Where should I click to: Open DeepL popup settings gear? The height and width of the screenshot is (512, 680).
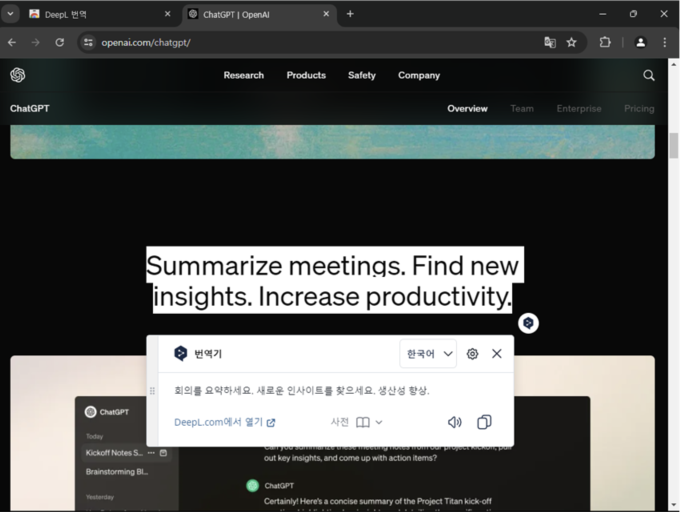click(x=472, y=354)
